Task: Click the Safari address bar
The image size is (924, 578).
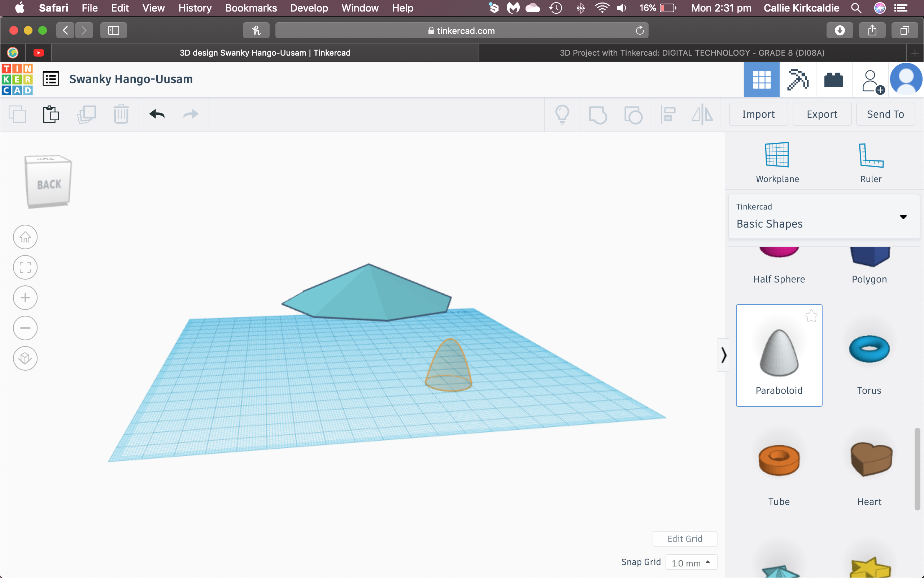Action: pos(462,31)
